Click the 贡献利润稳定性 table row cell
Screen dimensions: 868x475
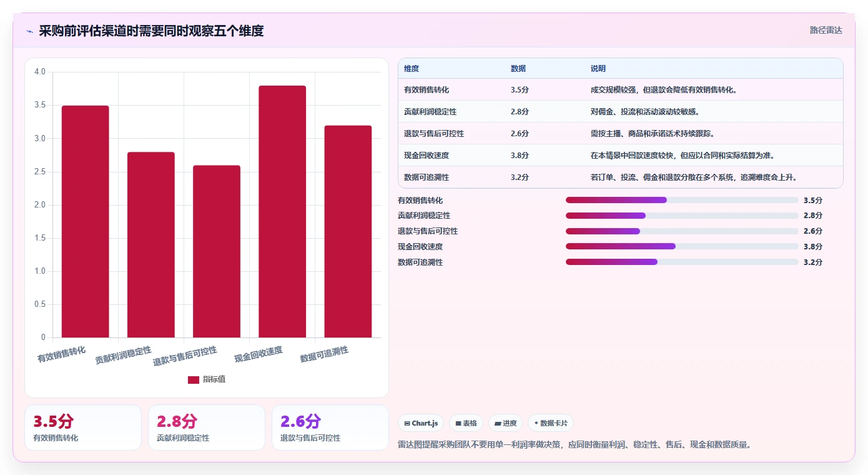[430, 112]
